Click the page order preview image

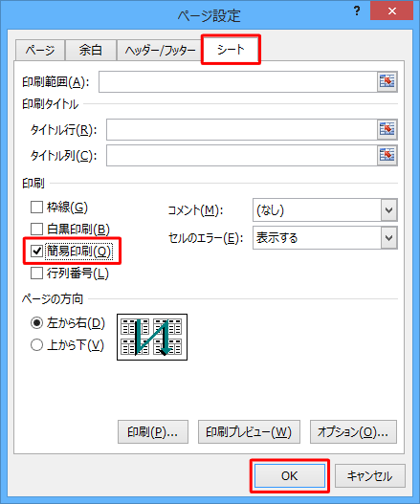pyautogui.click(x=152, y=338)
